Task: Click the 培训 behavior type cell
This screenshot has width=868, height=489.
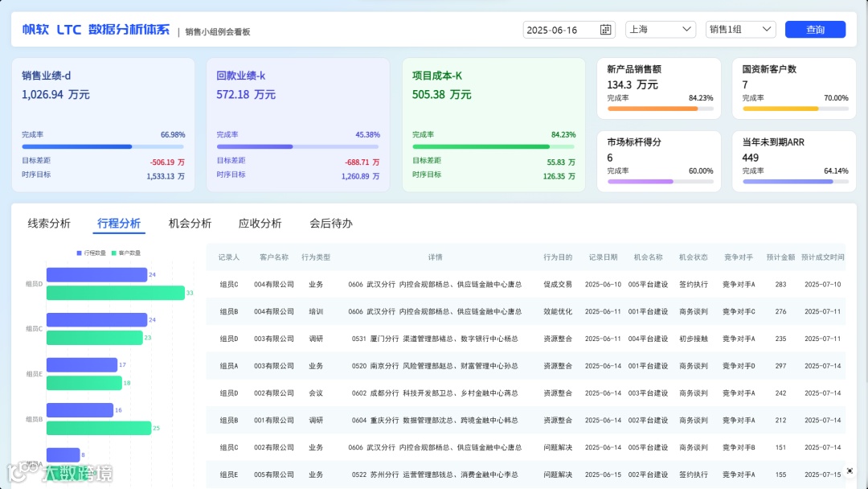Action: (316, 312)
